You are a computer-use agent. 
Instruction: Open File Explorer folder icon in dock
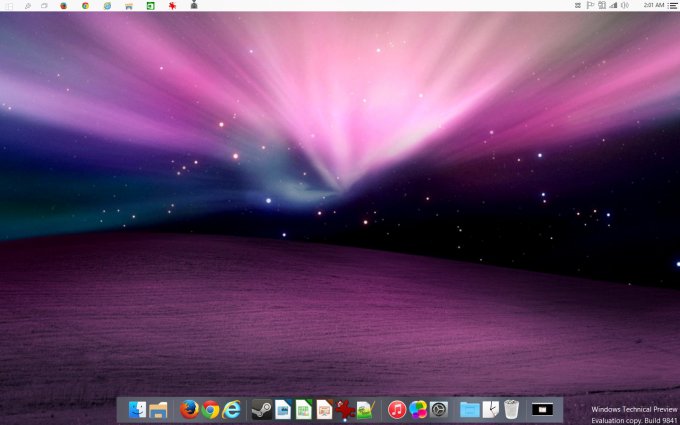click(x=158, y=409)
